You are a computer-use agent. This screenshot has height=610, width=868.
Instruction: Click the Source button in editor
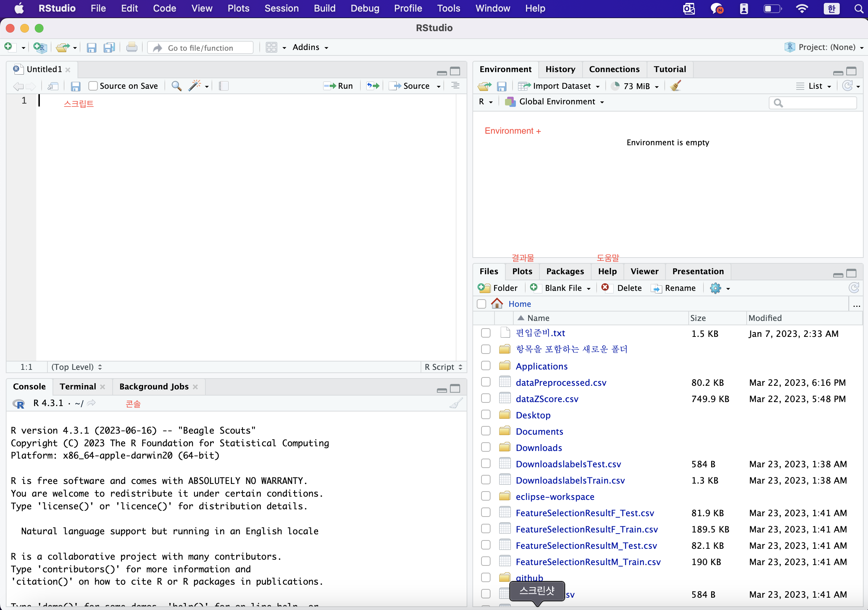pos(409,86)
